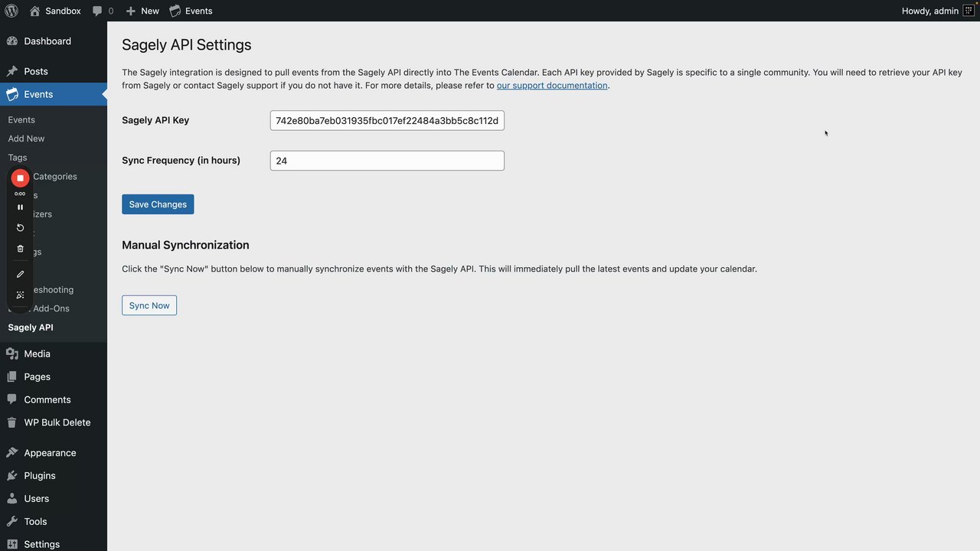Click the Save Changes button
Screen dimensions: 980x551
pyautogui.click(x=158, y=204)
